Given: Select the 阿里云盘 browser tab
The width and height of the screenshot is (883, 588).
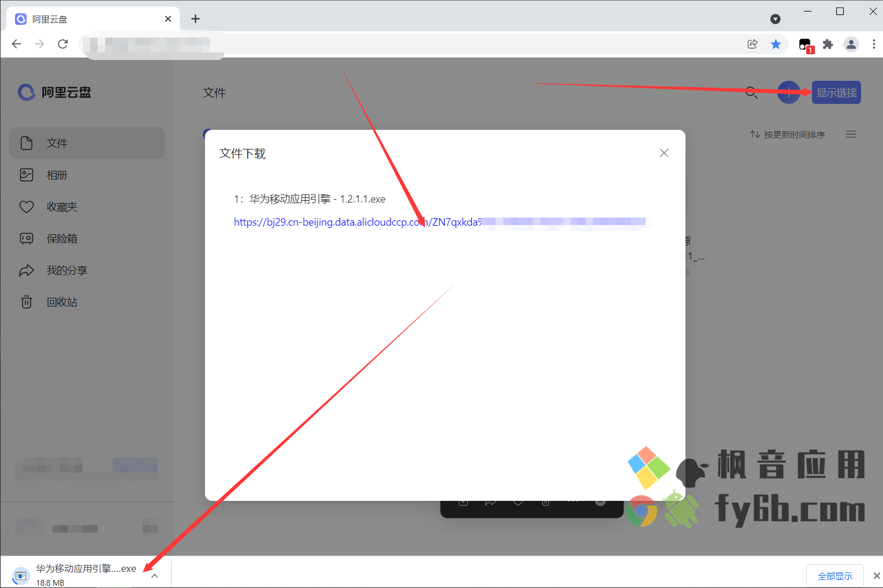Looking at the screenshot, I should click(x=93, y=18).
